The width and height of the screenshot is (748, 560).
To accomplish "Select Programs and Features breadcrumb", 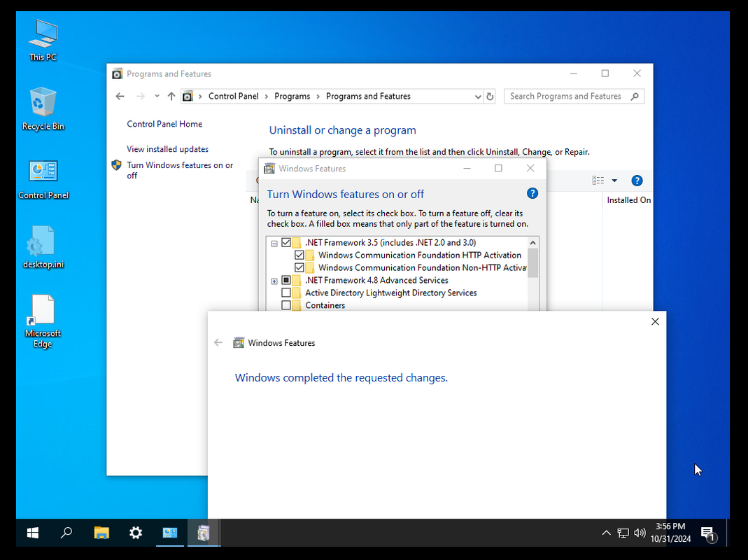I will 368,97.
